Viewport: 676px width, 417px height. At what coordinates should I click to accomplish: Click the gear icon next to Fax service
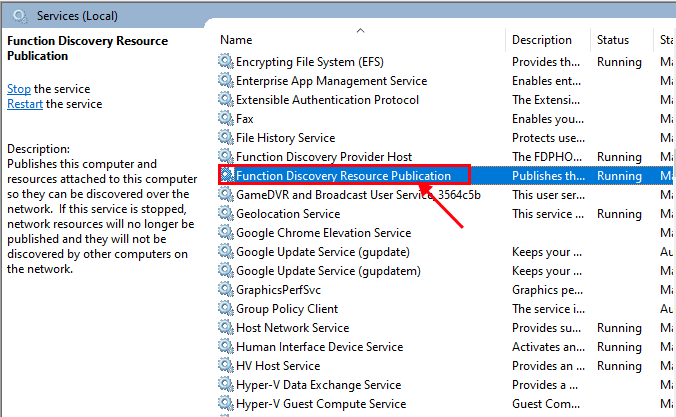[226, 119]
